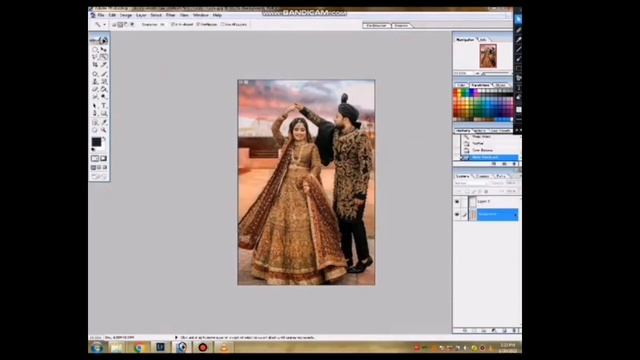The height and width of the screenshot is (360, 640).
Task: Select the Lasso tool
Action: 95,57
